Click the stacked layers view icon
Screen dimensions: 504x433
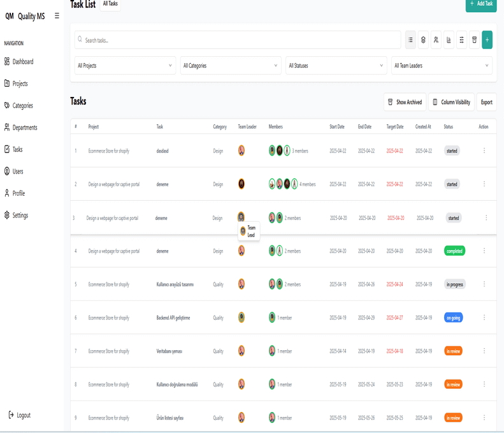(423, 40)
